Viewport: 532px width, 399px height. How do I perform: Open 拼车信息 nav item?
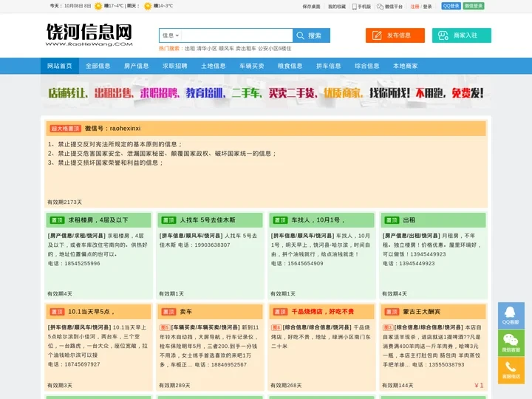pyautogui.click(x=328, y=66)
